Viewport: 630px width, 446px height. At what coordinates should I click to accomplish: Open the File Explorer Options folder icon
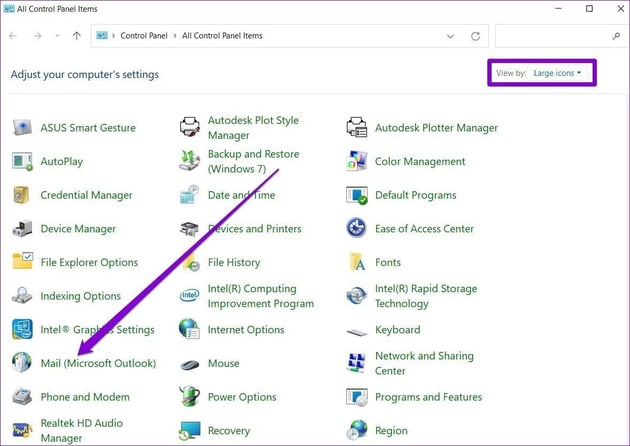click(22, 261)
